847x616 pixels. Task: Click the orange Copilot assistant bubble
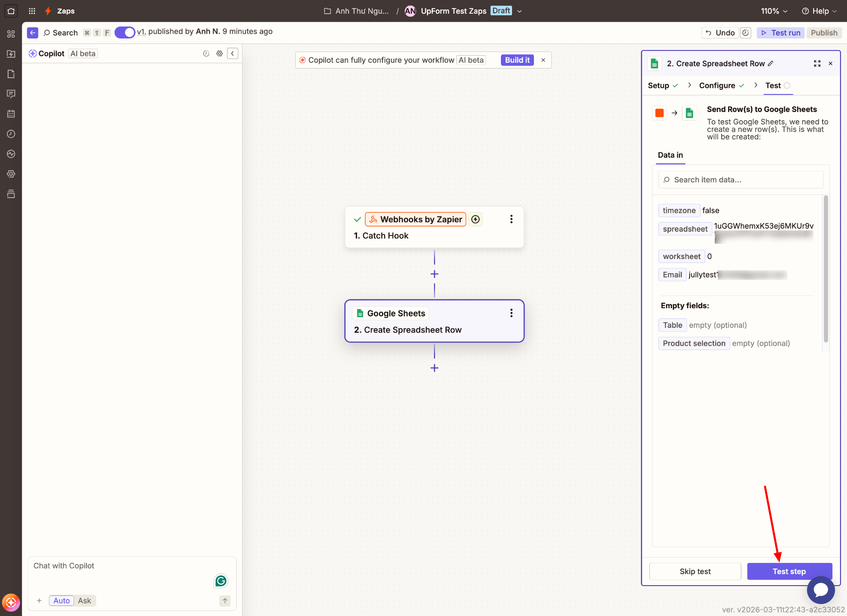coord(11,602)
